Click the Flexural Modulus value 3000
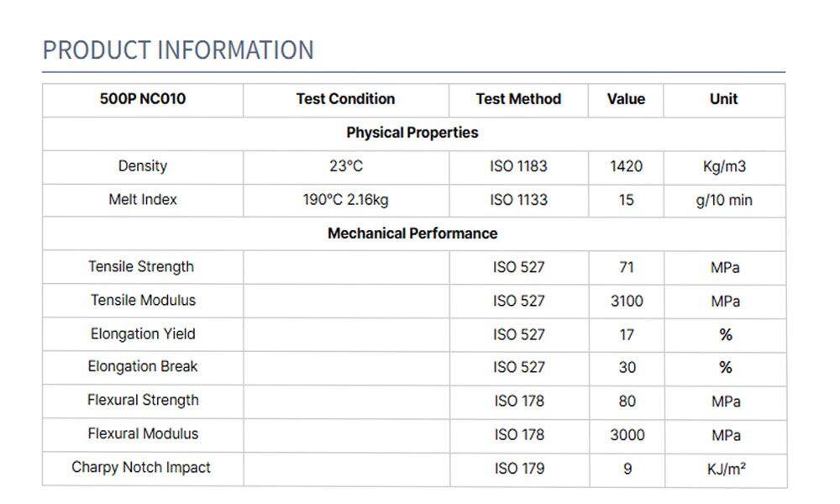This screenshot has height=504, width=840. coord(627,434)
